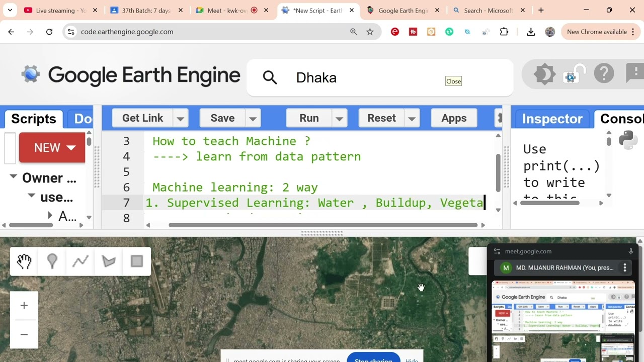Click the Earth Engine search magnifier icon
Screen dimensions: 644x362
[x=270, y=77]
